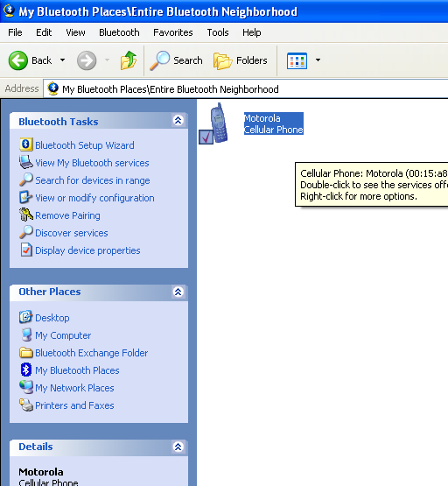Open the Favorites menu
Screen dimensions: 448x486
coord(173,32)
